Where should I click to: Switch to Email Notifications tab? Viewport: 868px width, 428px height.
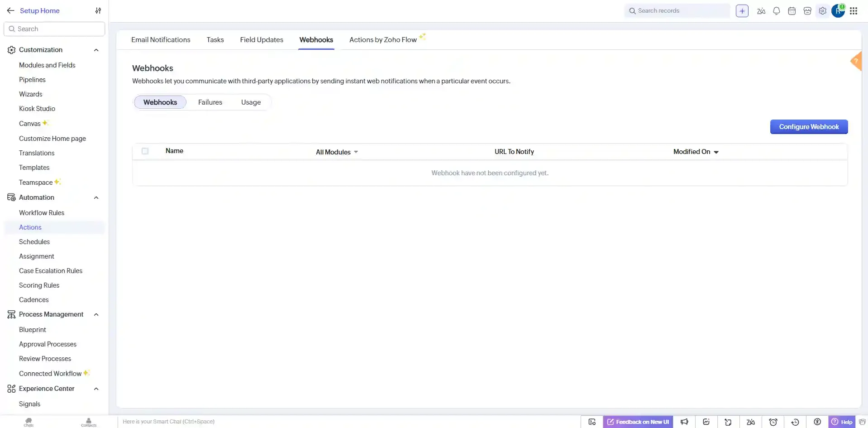point(161,40)
